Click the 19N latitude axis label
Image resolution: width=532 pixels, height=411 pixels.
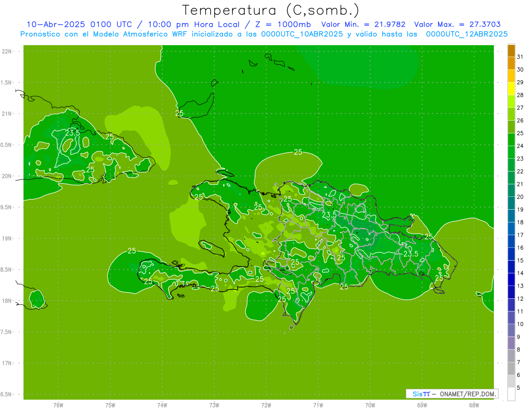[x=7, y=239]
